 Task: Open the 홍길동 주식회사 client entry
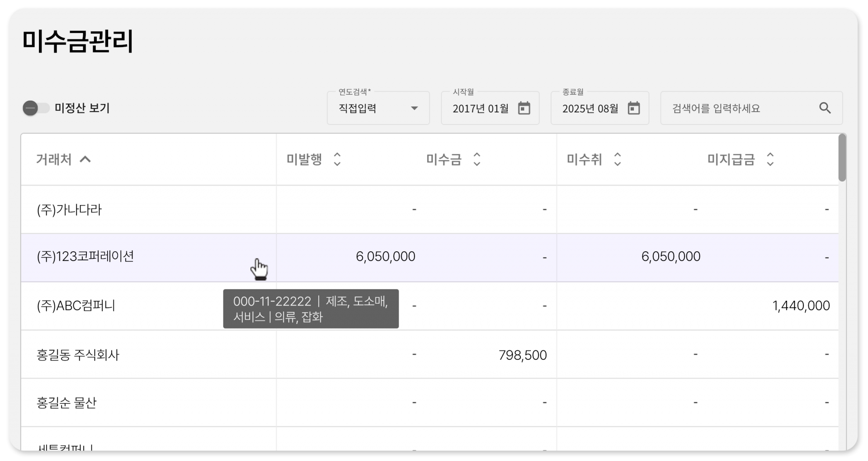78,355
